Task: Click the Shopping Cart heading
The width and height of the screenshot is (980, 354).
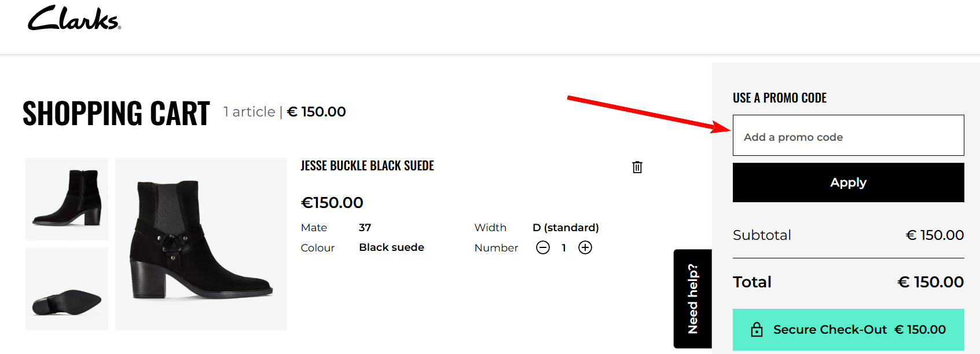Action: coord(116,113)
